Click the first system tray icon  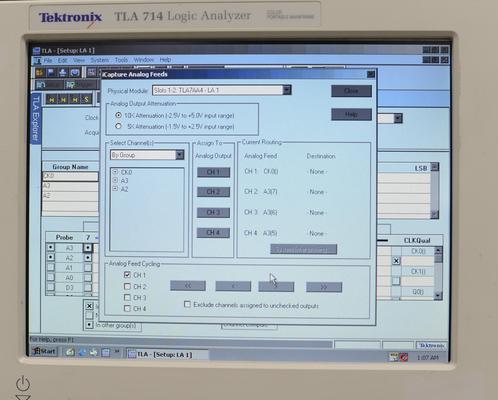click(x=394, y=357)
